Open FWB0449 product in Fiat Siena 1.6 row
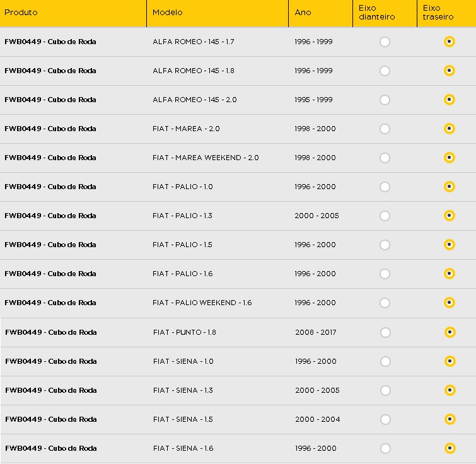 pos(51,448)
